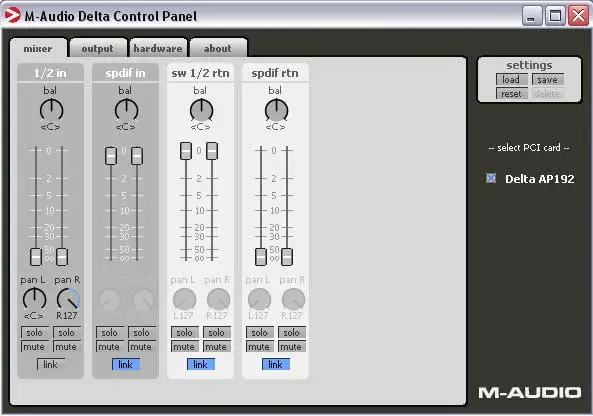The height and width of the screenshot is (416, 593).
Task: Solo the left channel of sw 1/2 rtn
Action: click(x=185, y=332)
